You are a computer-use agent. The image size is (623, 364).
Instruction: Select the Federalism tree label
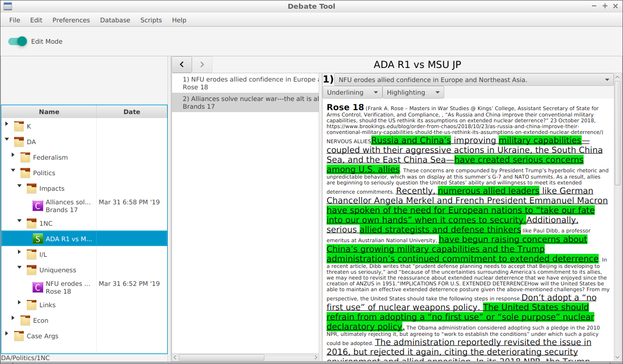(x=51, y=157)
